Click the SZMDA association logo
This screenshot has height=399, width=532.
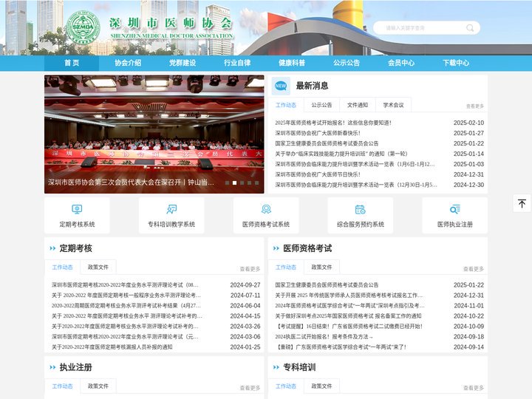point(83,27)
